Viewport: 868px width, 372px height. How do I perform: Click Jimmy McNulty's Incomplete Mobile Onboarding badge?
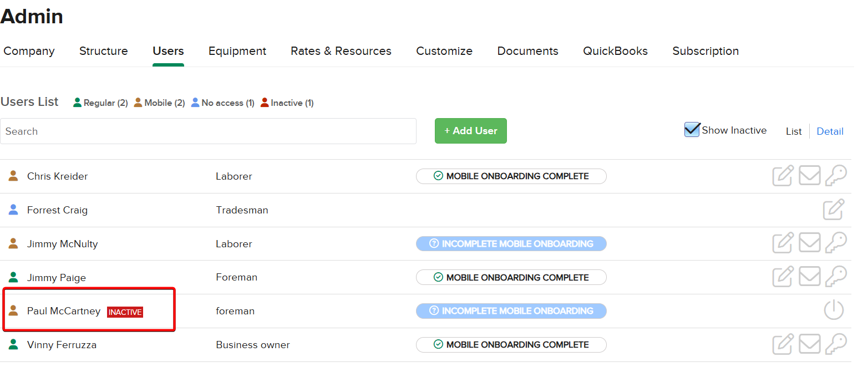click(511, 244)
